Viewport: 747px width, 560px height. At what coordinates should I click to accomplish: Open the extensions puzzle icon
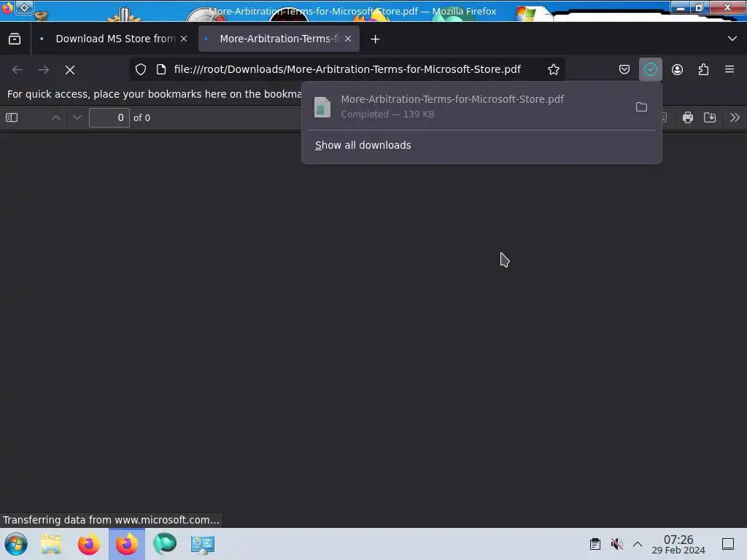pyautogui.click(x=703, y=69)
